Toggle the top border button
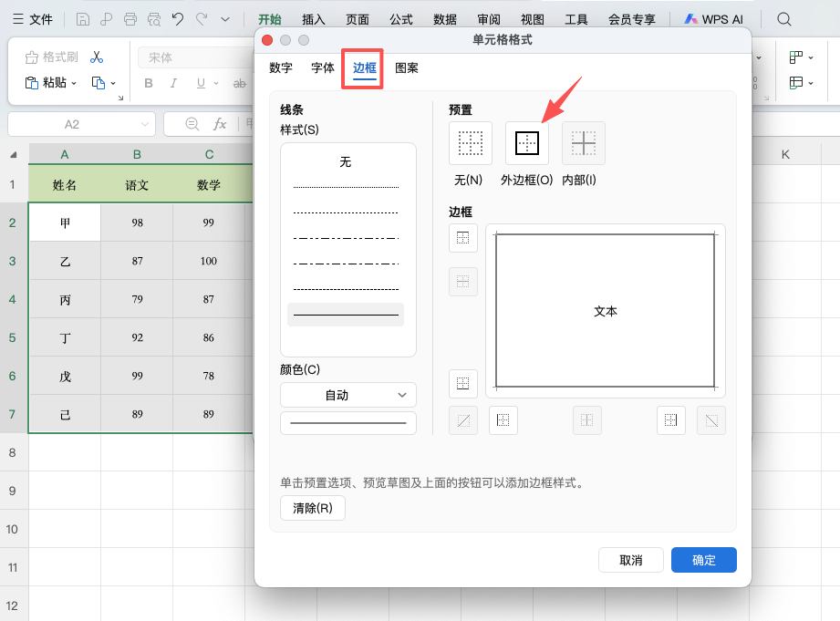The image size is (840, 621). pos(462,238)
